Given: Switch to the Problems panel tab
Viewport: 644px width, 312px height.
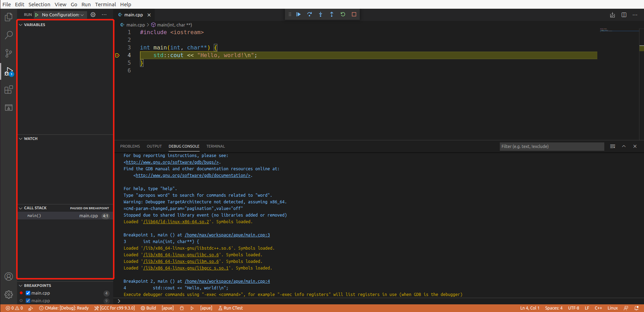Looking at the screenshot, I should pyautogui.click(x=130, y=146).
